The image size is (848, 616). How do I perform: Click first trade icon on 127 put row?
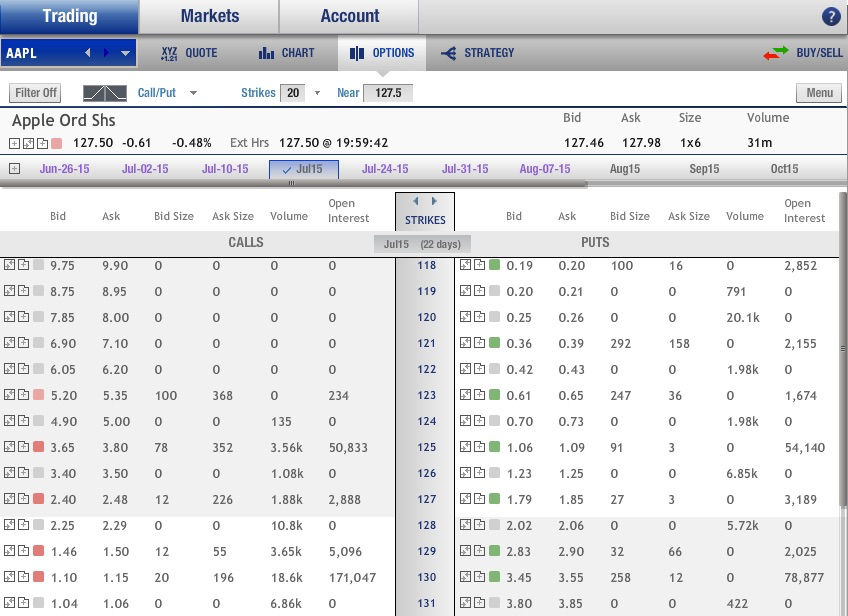click(466, 499)
